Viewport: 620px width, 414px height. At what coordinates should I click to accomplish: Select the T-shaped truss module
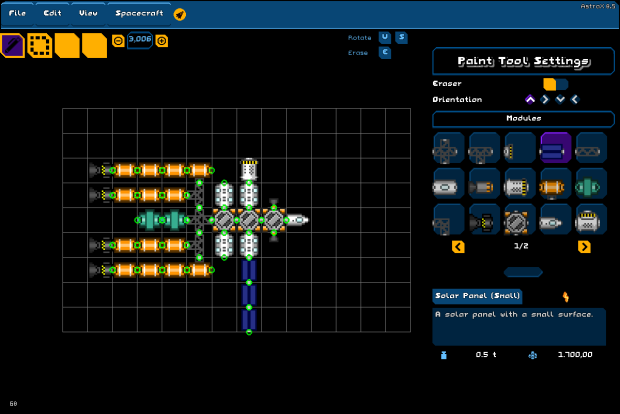click(484, 148)
